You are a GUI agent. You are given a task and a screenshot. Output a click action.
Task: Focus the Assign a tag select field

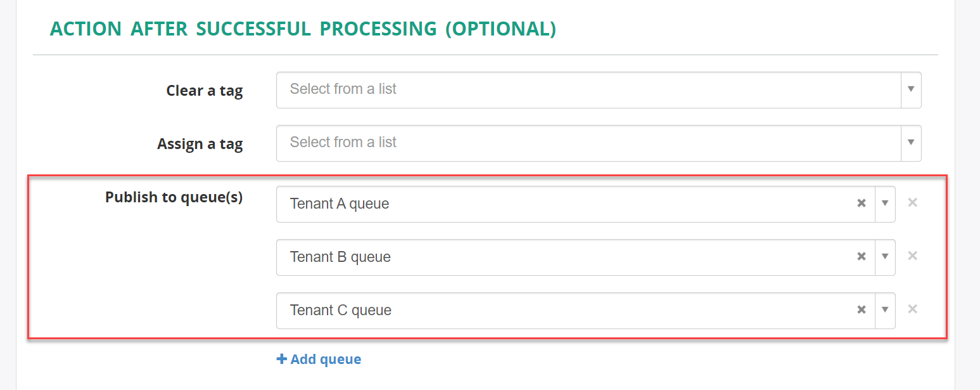pos(599,143)
